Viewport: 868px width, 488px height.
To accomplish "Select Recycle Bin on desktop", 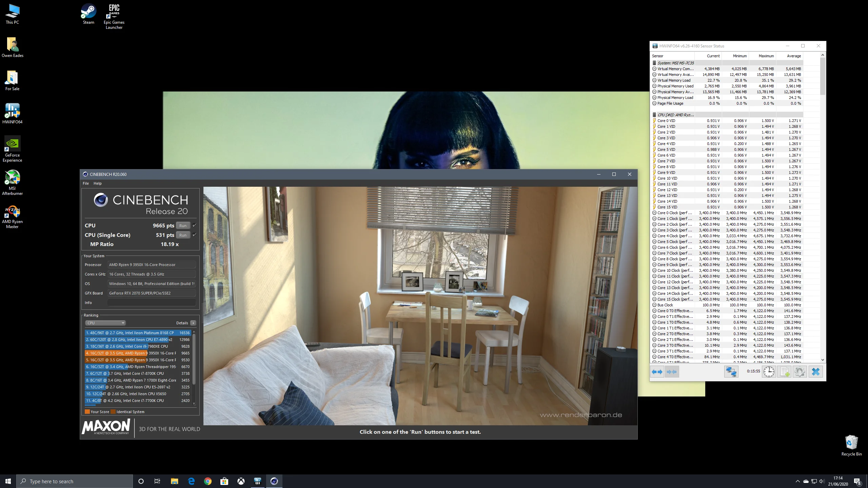I will pos(851,445).
